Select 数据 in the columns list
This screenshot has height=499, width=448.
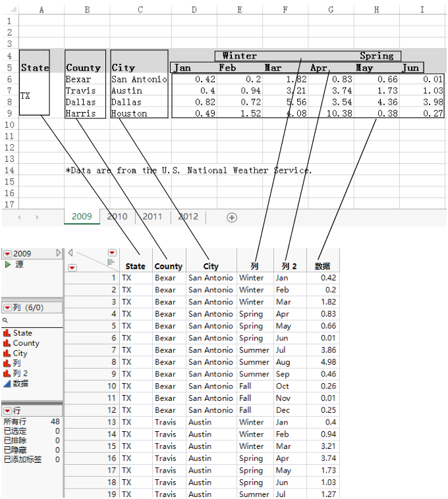(20, 384)
